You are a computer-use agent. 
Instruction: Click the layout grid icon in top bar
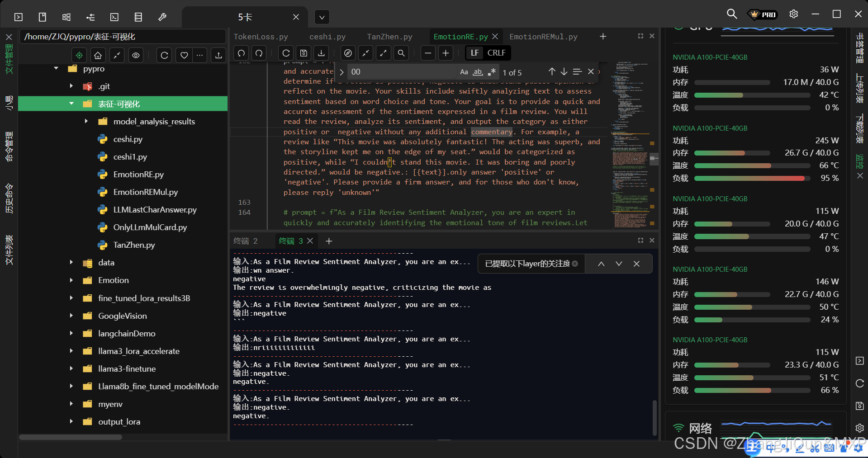point(66,17)
